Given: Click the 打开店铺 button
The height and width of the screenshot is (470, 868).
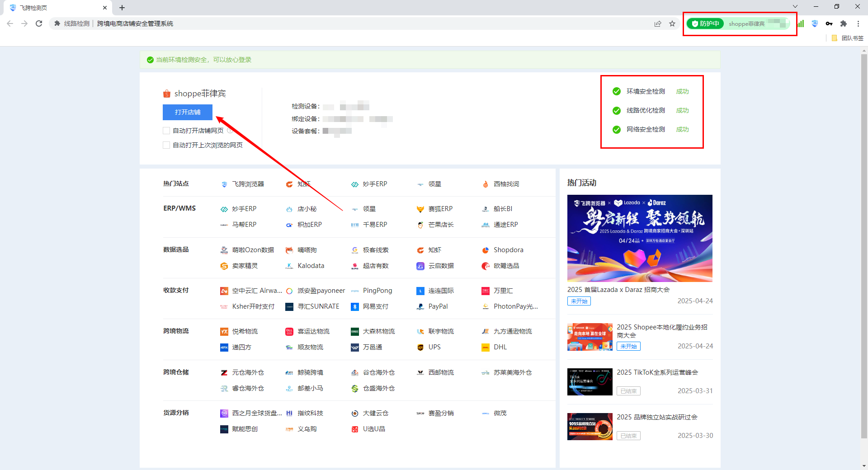Looking at the screenshot, I should (187, 112).
